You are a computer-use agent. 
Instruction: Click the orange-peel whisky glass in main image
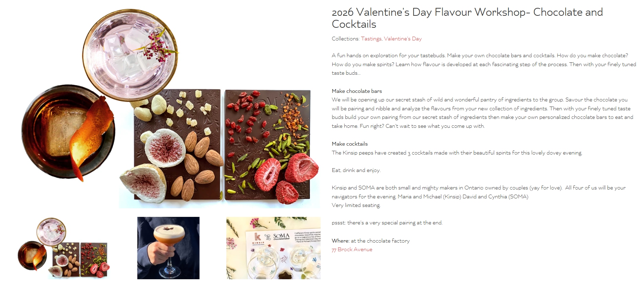(69, 132)
